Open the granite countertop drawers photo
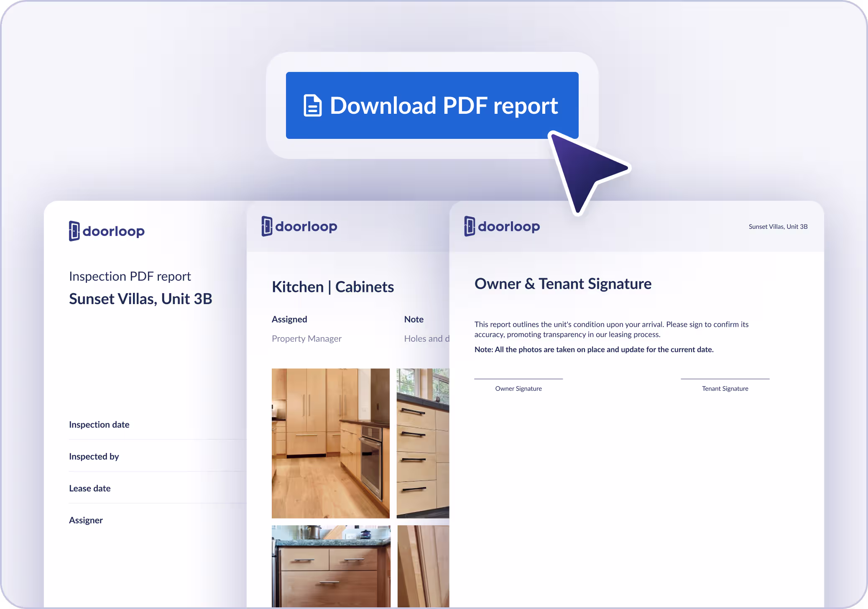 click(331, 565)
